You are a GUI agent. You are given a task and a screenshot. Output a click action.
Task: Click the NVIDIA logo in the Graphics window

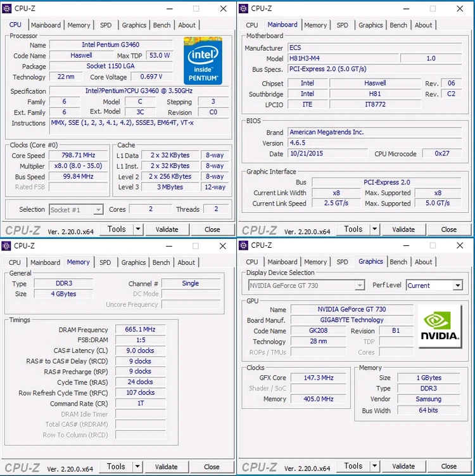click(440, 326)
